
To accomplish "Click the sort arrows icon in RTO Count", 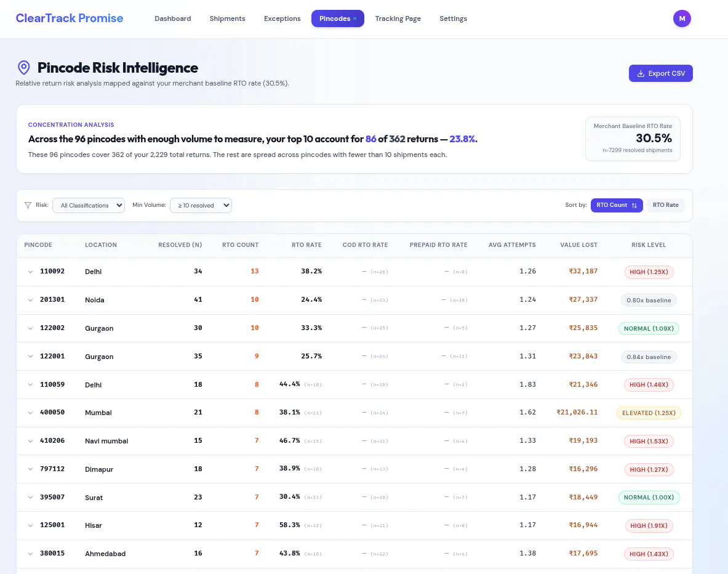I will 634,205.
